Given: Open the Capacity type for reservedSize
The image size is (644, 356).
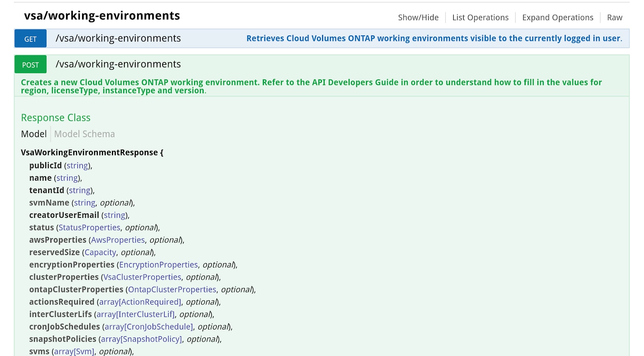Looking at the screenshot, I should 100,252.
